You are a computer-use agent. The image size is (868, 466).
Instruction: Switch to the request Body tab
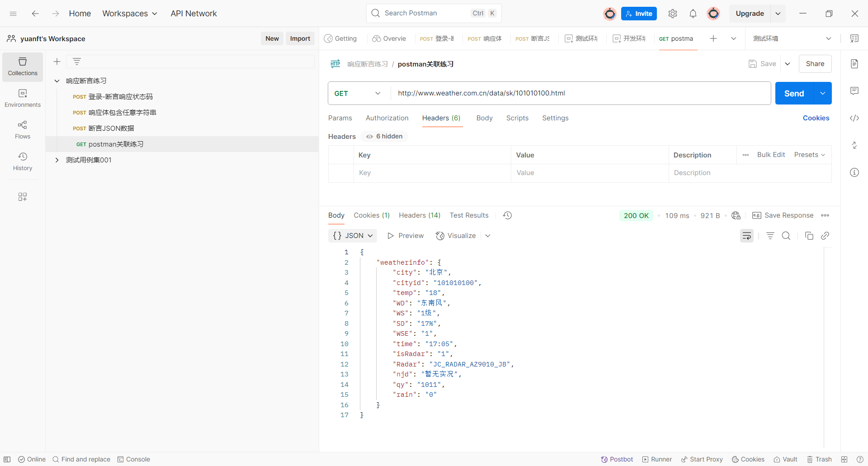[x=484, y=118]
